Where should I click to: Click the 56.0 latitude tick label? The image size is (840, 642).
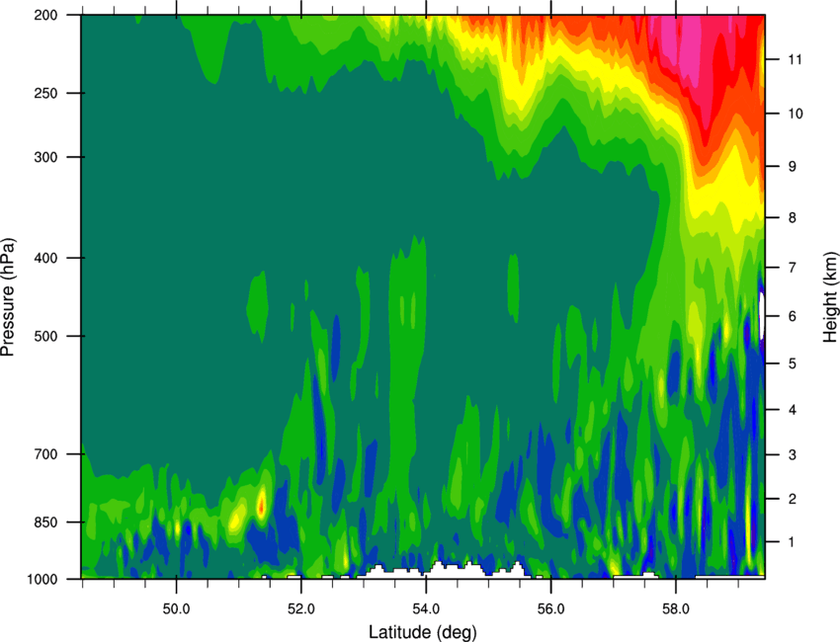550,609
